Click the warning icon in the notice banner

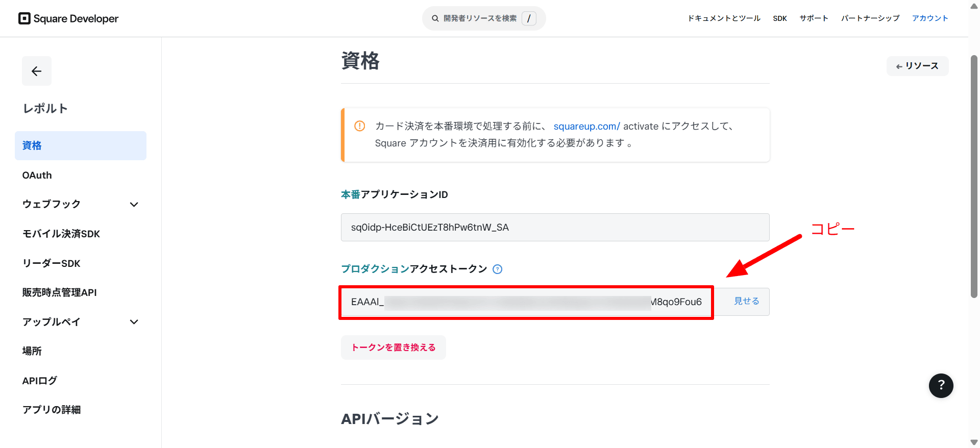(x=360, y=126)
